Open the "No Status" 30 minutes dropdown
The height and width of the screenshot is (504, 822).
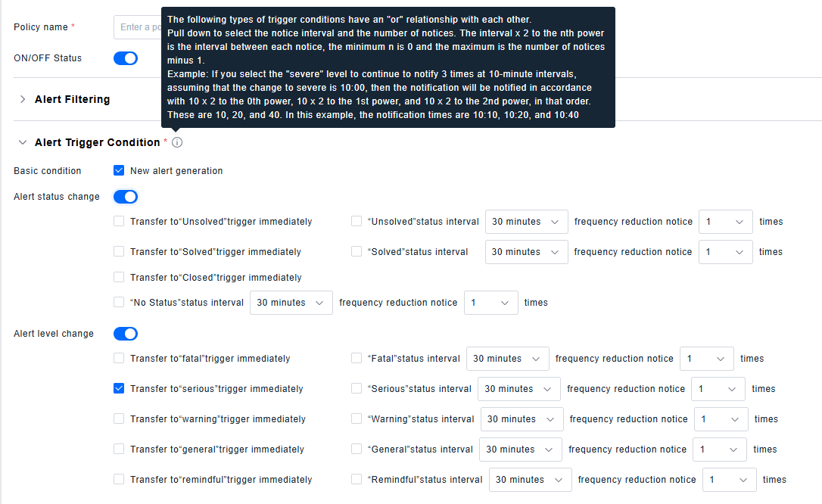click(x=291, y=303)
